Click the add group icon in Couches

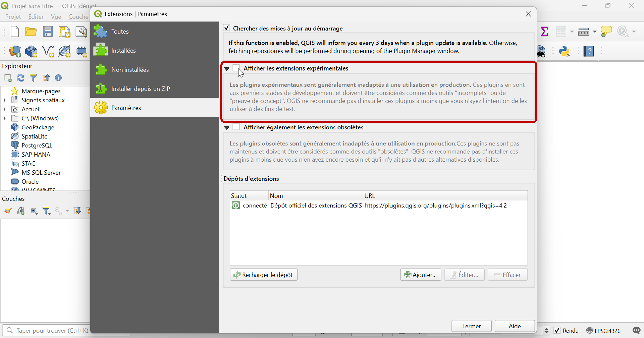21,211
